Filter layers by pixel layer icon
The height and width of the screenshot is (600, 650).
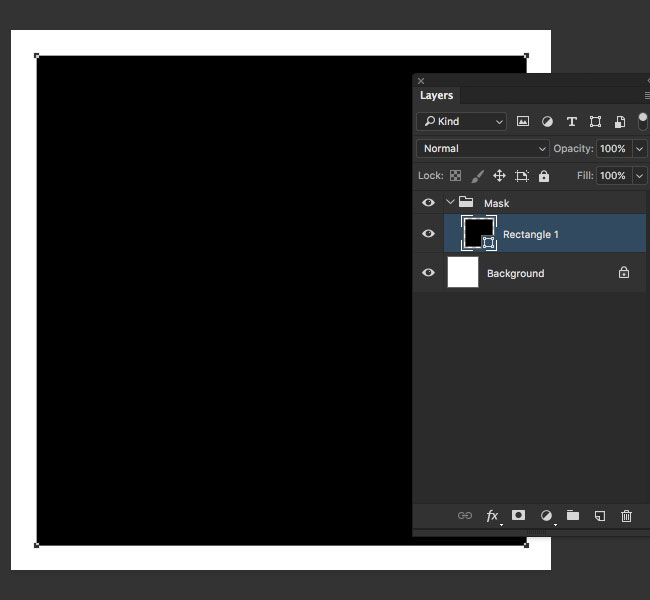click(523, 121)
